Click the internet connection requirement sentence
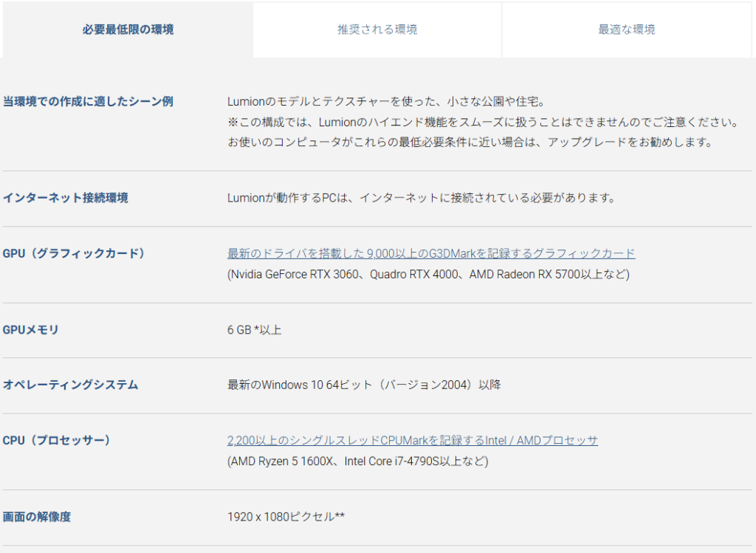756x553 pixels. [421, 198]
